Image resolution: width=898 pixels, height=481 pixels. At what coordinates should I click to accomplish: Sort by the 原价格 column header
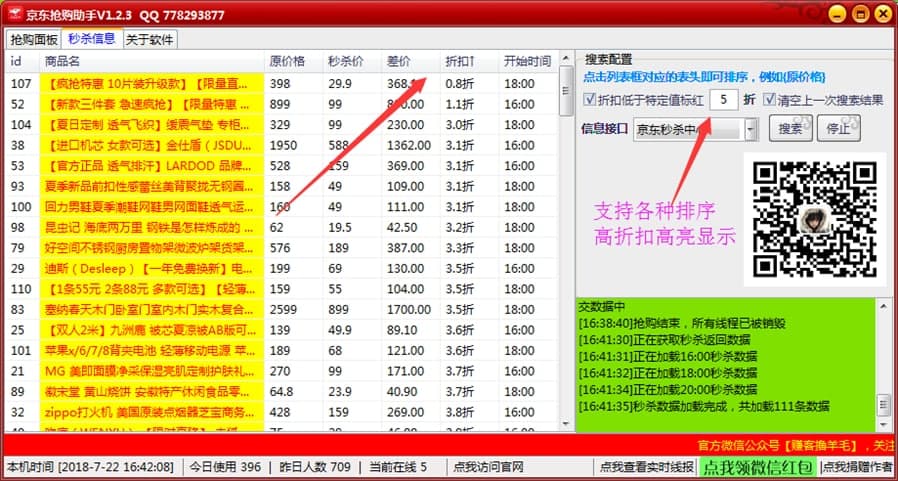[293, 61]
